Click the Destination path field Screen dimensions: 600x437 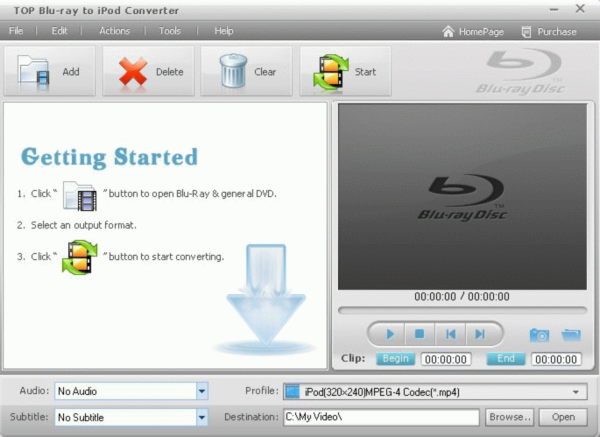click(381, 417)
